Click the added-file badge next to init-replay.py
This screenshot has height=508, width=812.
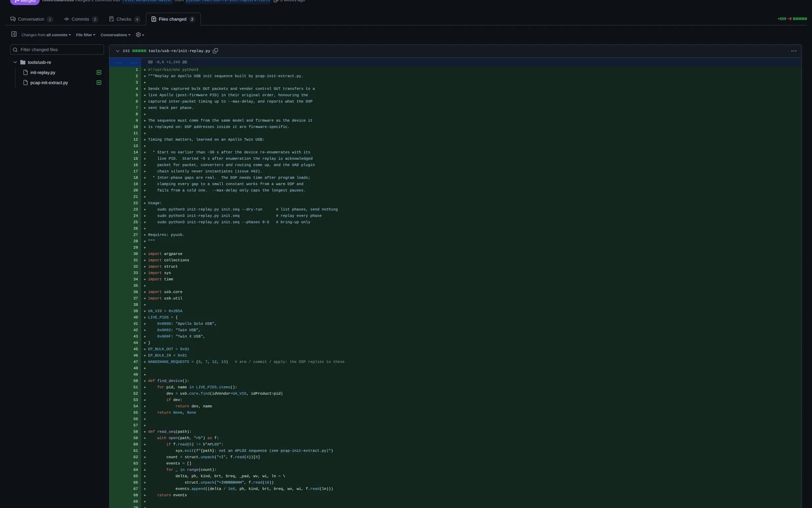pyautogui.click(x=99, y=73)
